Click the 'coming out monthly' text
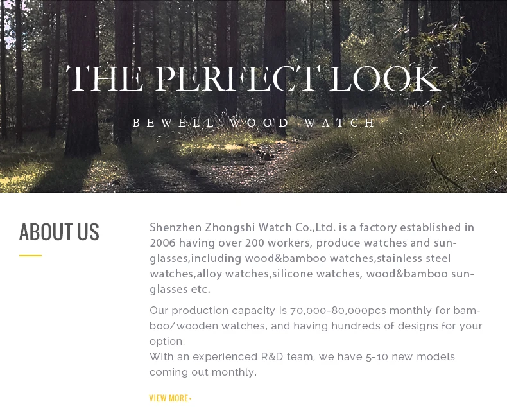 point(203,372)
